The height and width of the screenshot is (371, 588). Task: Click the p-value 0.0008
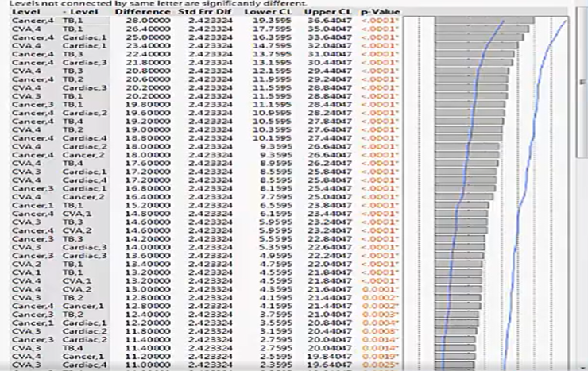381,331
